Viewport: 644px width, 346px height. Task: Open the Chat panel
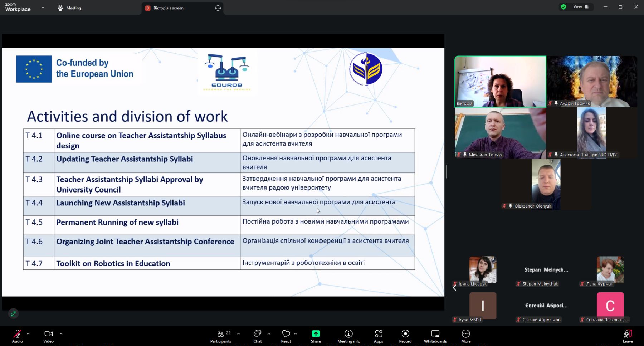click(x=257, y=336)
